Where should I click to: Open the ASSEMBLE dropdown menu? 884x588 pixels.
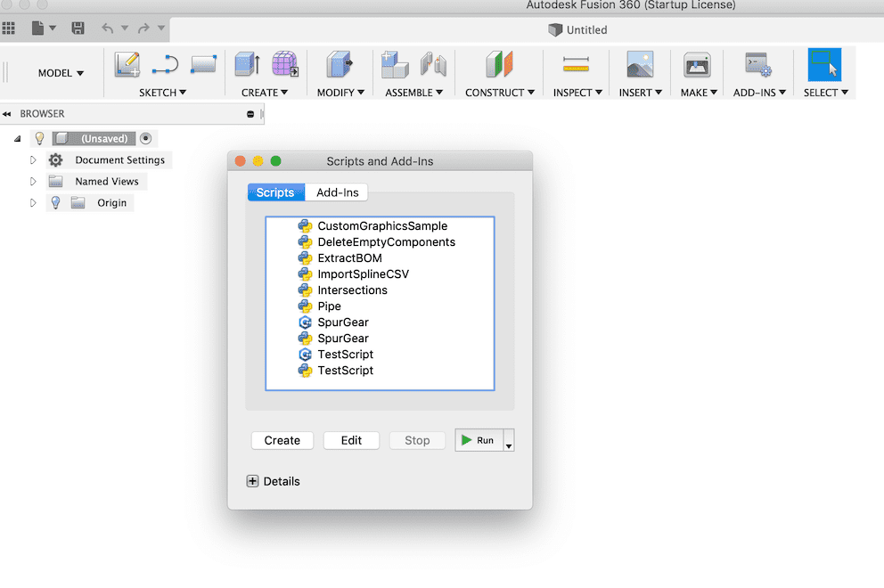[413, 93]
